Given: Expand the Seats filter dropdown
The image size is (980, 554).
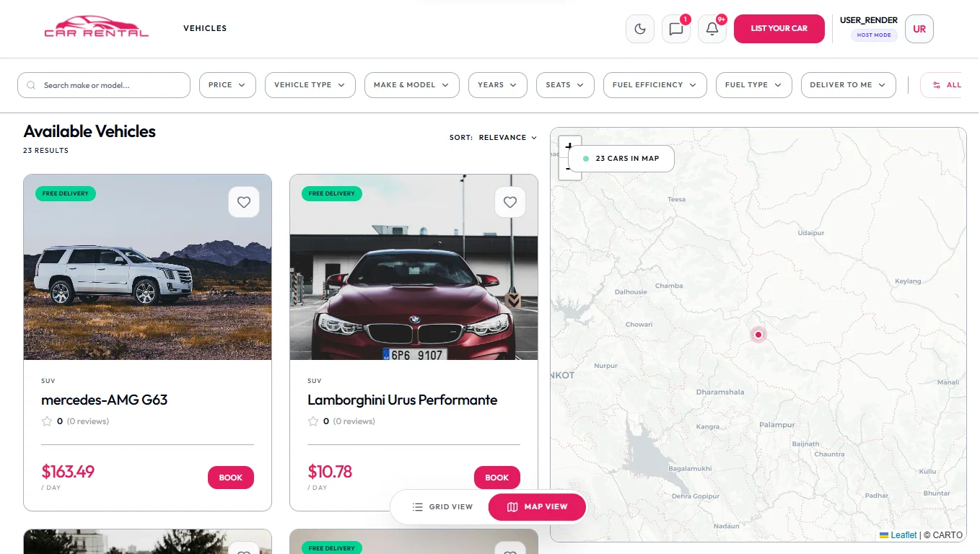Looking at the screenshot, I should 565,85.
